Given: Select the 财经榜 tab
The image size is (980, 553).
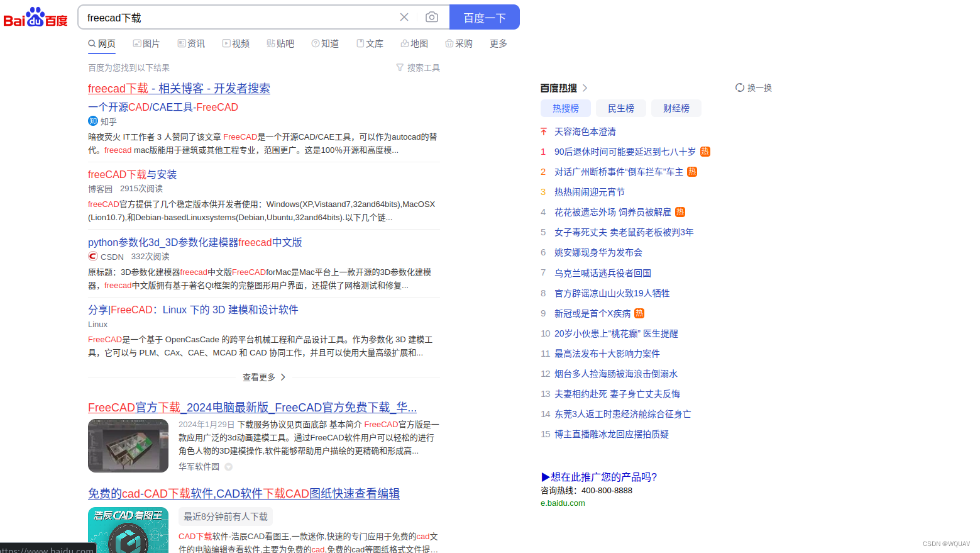Looking at the screenshot, I should coord(676,108).
